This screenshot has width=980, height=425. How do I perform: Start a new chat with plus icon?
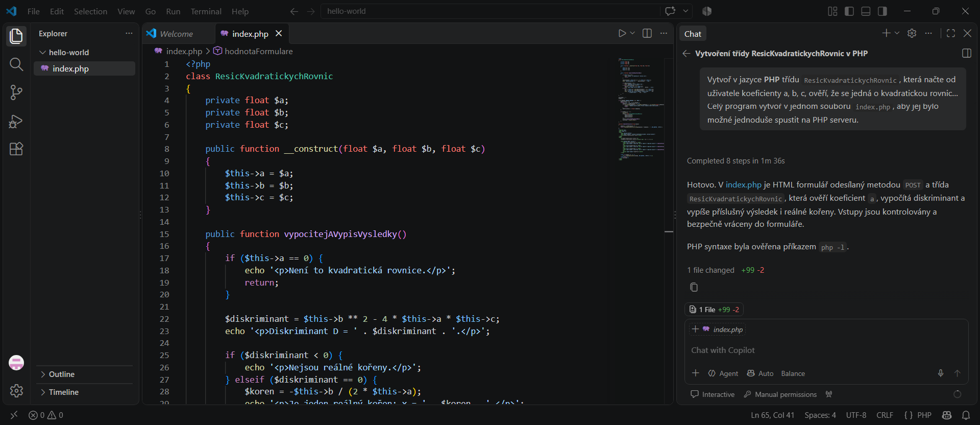point(886,33)
